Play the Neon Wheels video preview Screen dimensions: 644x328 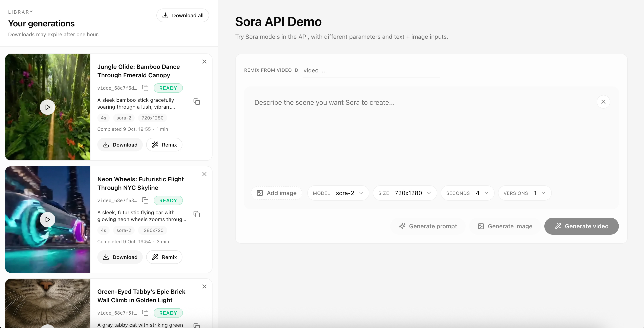click(x=48, y=219)
